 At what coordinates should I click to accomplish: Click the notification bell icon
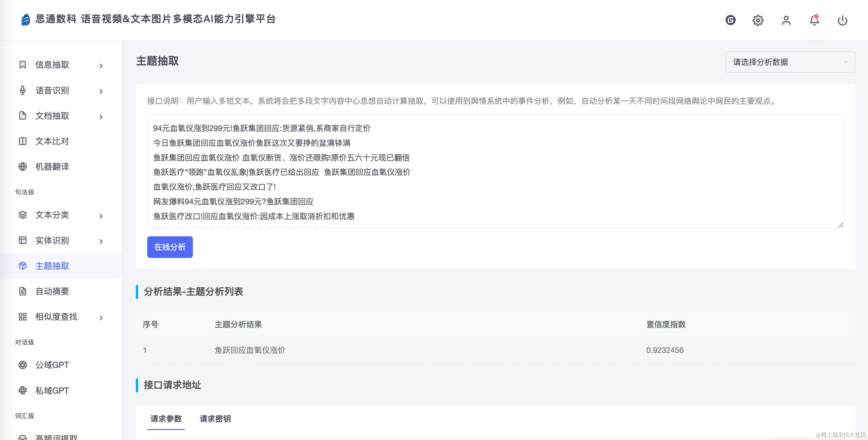pyautogui.click(x=814, y=20)
